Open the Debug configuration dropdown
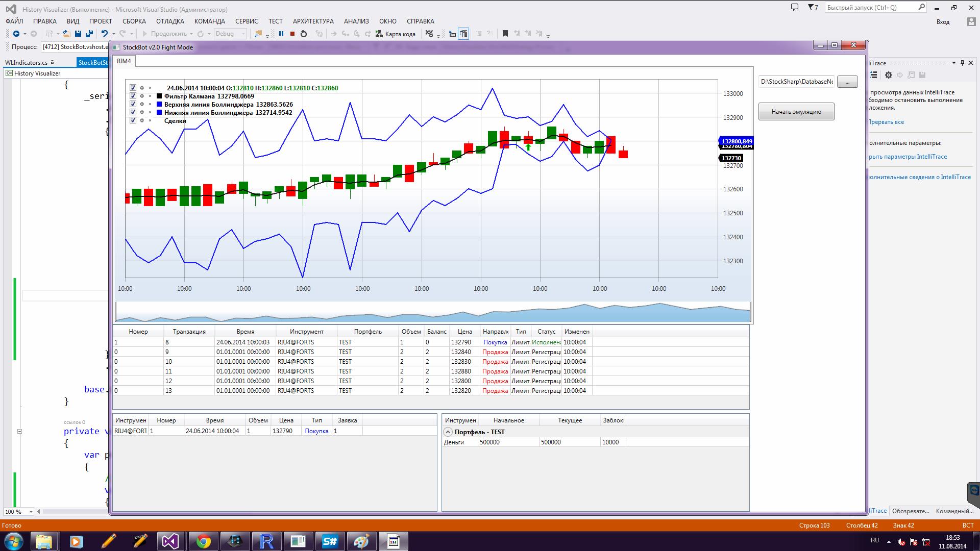The image size is (980, 551). click(x=230, y=34)
